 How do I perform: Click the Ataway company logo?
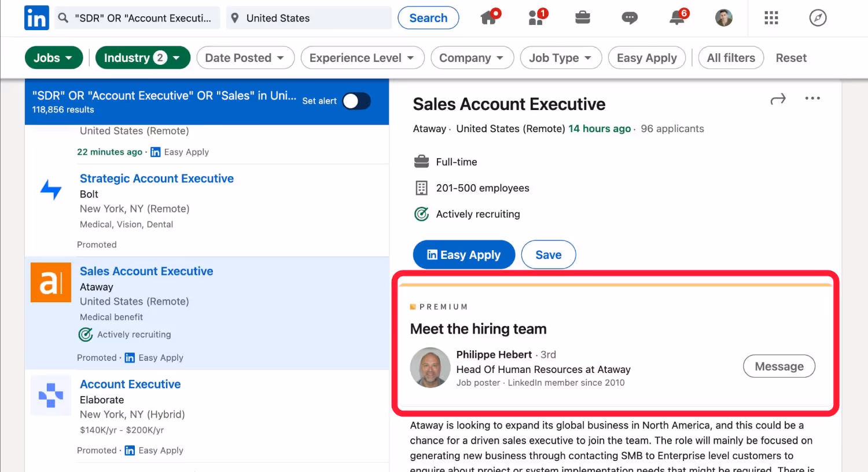[x=51, y=283]
